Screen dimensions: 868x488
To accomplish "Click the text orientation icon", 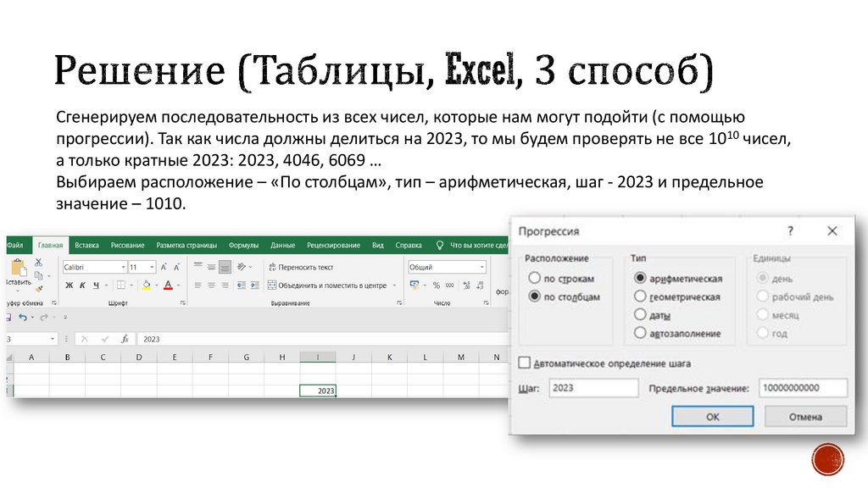I will 242,267.
